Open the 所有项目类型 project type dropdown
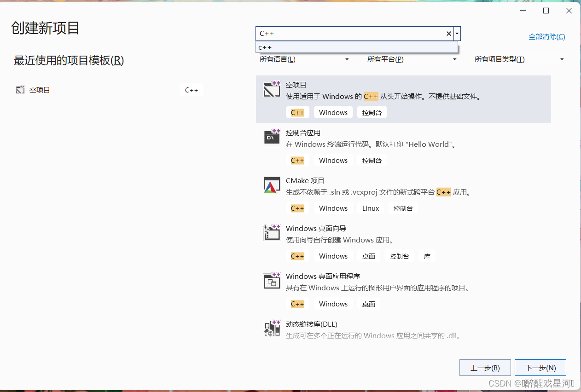Image resolution: width=581 pixels, height=392 pixels. pos(518,59)
